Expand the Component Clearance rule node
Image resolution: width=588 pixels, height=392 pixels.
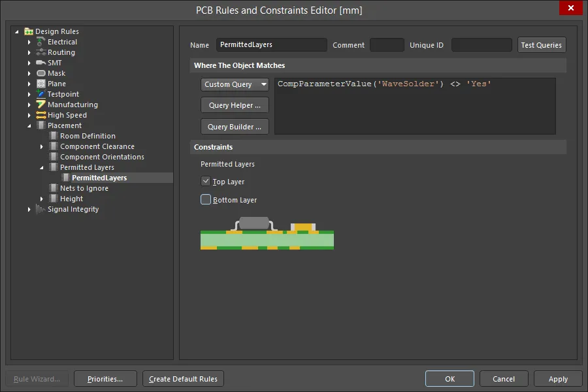pyautogui.click(x=42, y=146)
